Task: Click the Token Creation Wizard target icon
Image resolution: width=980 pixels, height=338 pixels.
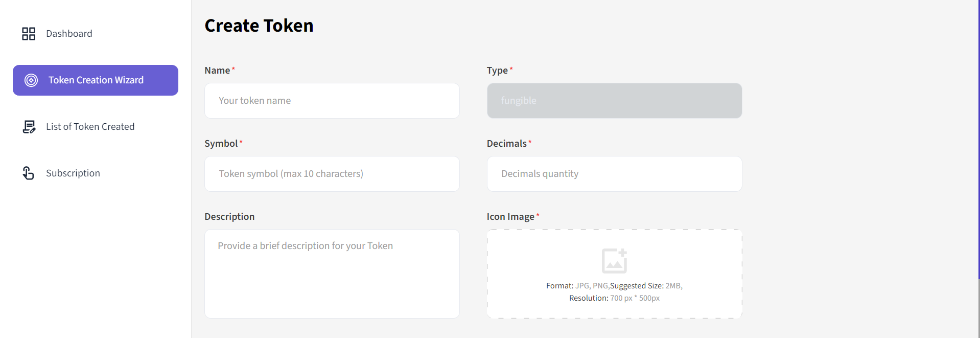Action: coord(31,80)
